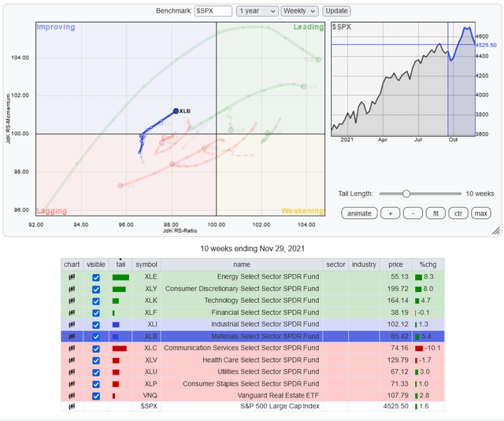Hide XLB using its visible checkbox
504x421 pixels.
click(x=96, y=337)
